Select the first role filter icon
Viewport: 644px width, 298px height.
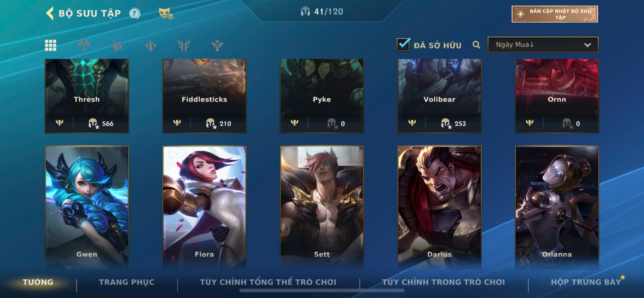pyautogui.click(x=84, y=45)
